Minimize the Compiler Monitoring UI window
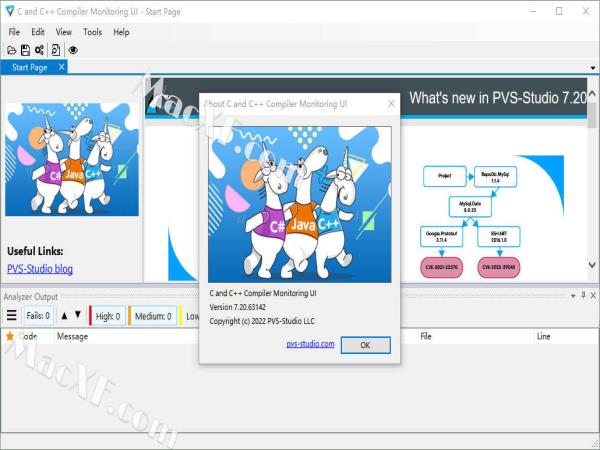 pyautogui.click(x=533, y=11)
